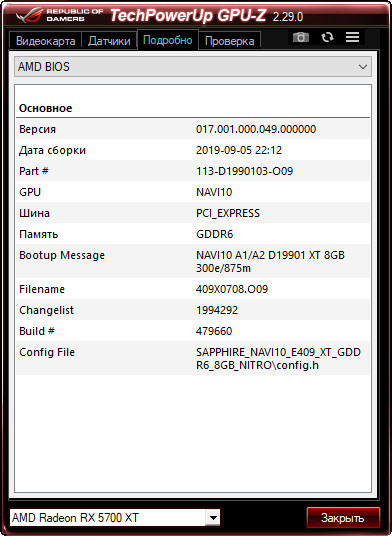
Task: Click the Закрыть button
Action: (343, 518)
